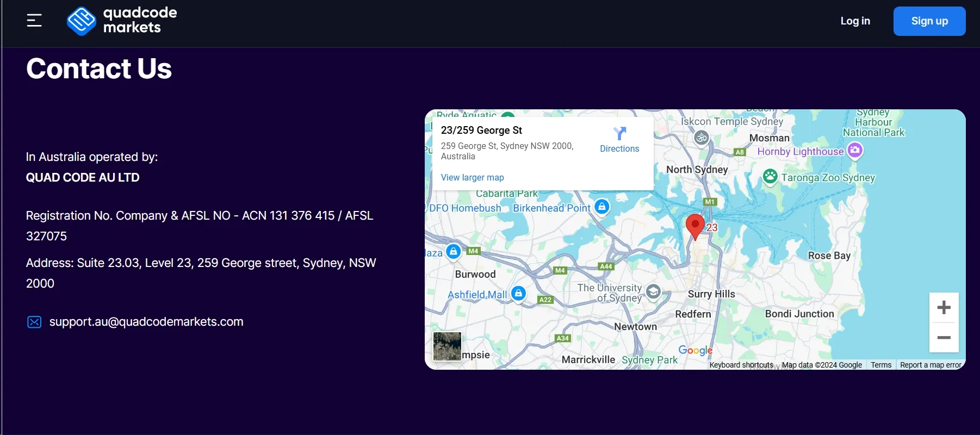
Task: Click the red location pin on map
Action: pyautogui.click(x=695, y=227)
